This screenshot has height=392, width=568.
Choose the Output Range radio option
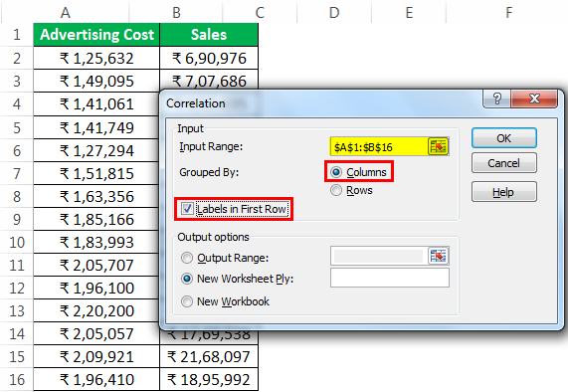(x=187, y=258)
